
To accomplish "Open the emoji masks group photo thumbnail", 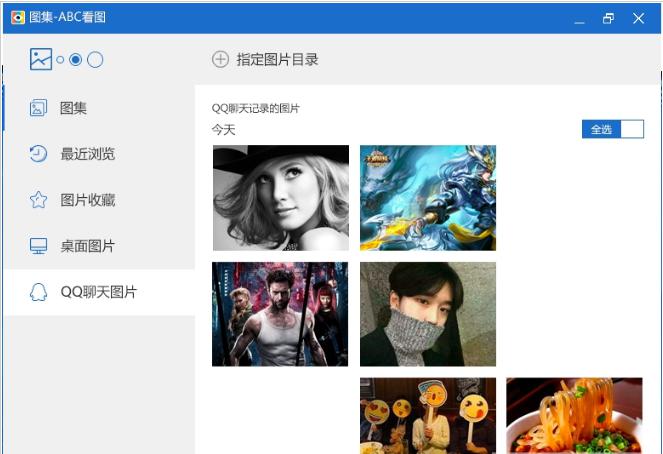I will [x=428, y=416].
